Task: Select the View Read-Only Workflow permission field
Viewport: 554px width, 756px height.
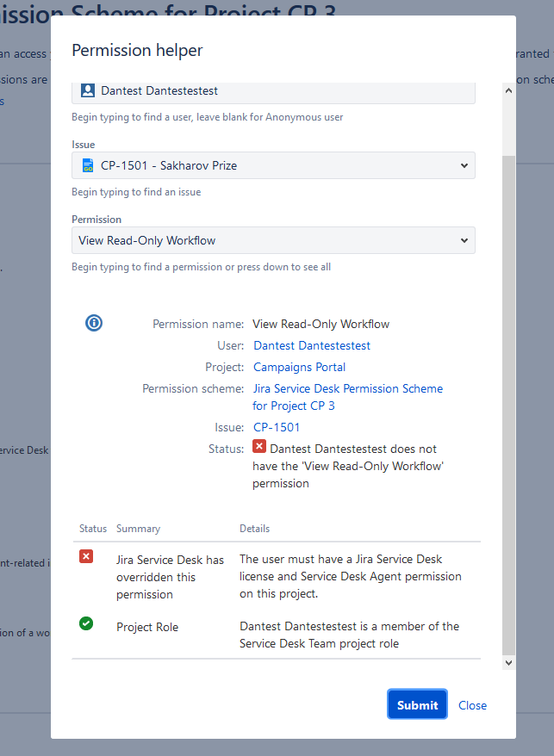Action: click(x=274, y=240)
